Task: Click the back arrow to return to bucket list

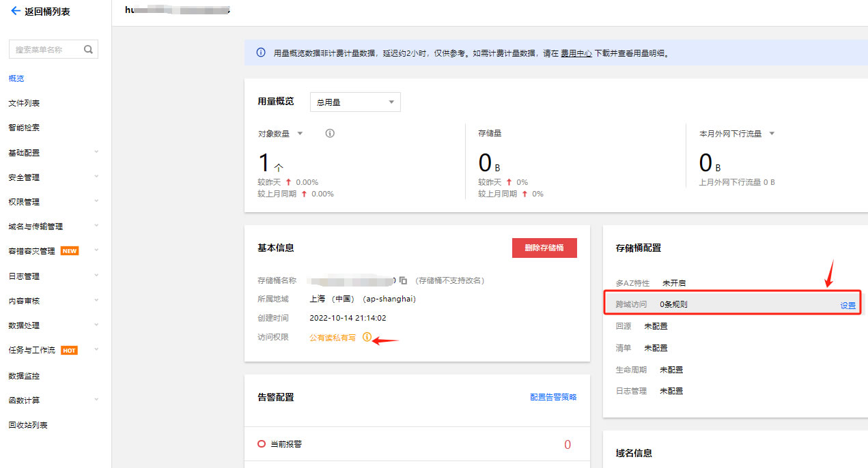Action: (x=15, y=12)
